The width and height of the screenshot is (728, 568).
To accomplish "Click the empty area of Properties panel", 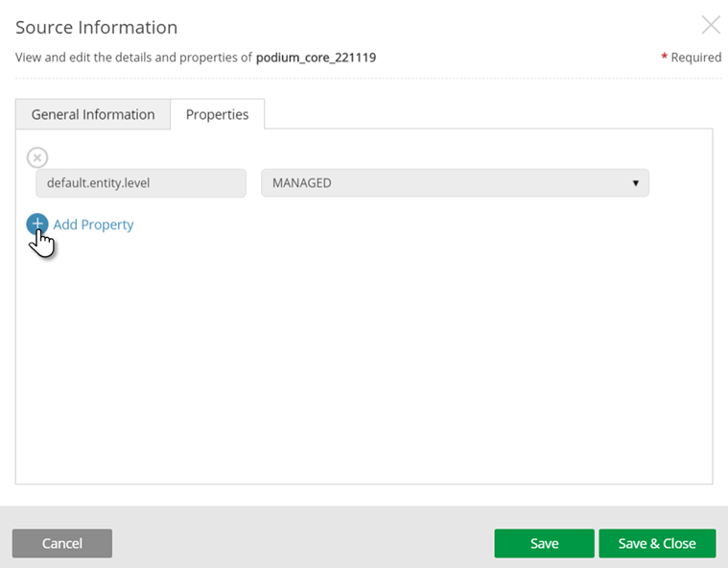I will [x=364, y=365].
